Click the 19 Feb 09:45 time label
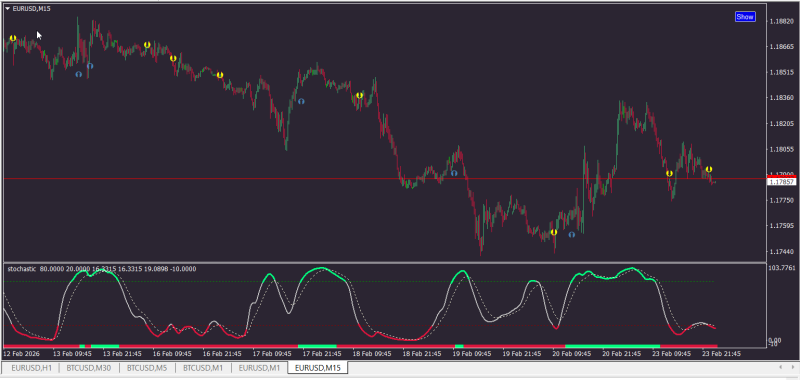The height and width of the screenshot is (380, 800). (472, 353)
